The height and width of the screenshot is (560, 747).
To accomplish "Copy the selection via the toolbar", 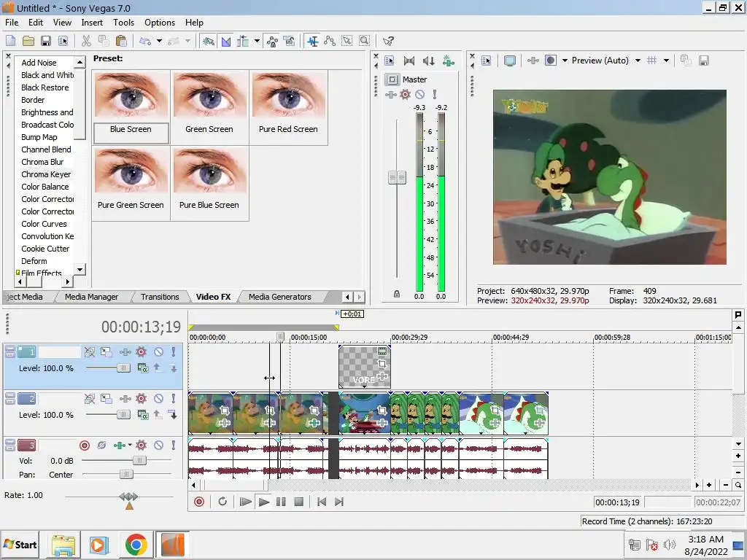I will click(x=104, y=41).
